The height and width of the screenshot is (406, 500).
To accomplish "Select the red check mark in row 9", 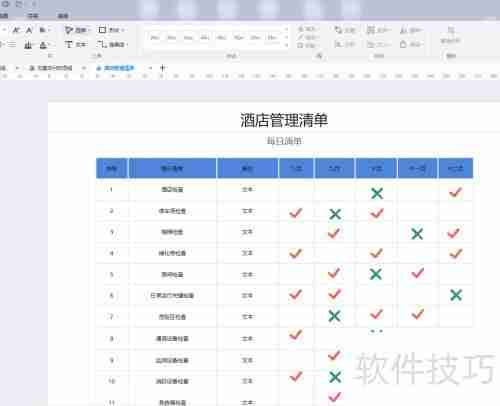I will point(334,355).
